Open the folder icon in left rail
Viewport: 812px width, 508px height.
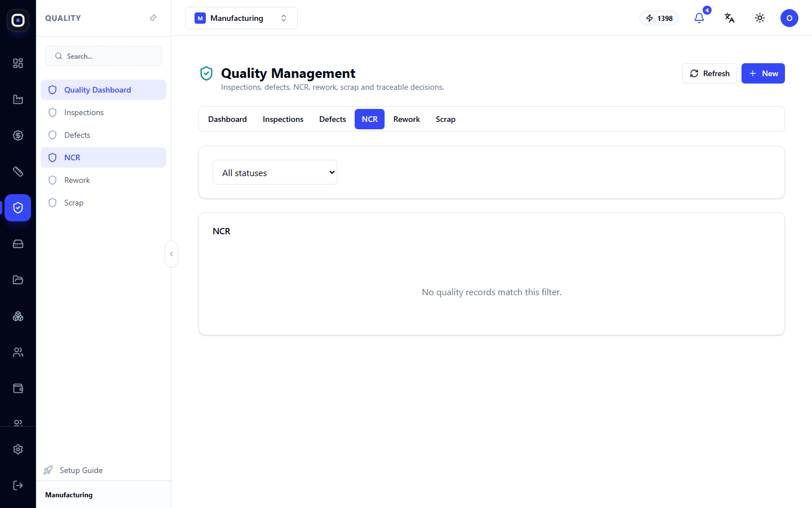coord(18,280)
